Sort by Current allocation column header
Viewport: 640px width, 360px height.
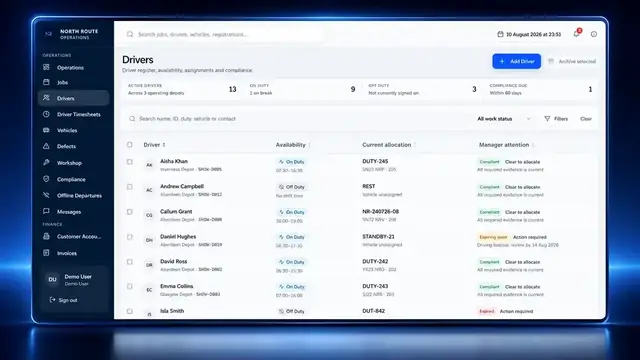pyautogui.click(x=389, y=145)
